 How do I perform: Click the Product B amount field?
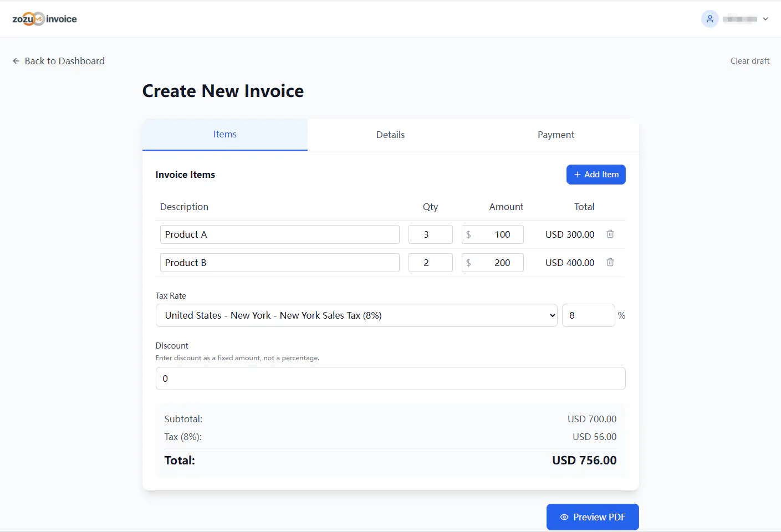[493, 263]
